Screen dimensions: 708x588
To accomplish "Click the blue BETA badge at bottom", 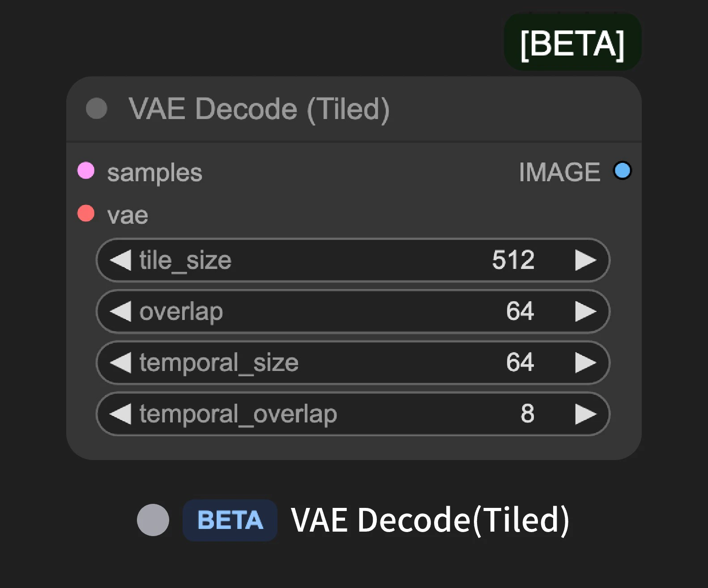I will click(230, 519).
